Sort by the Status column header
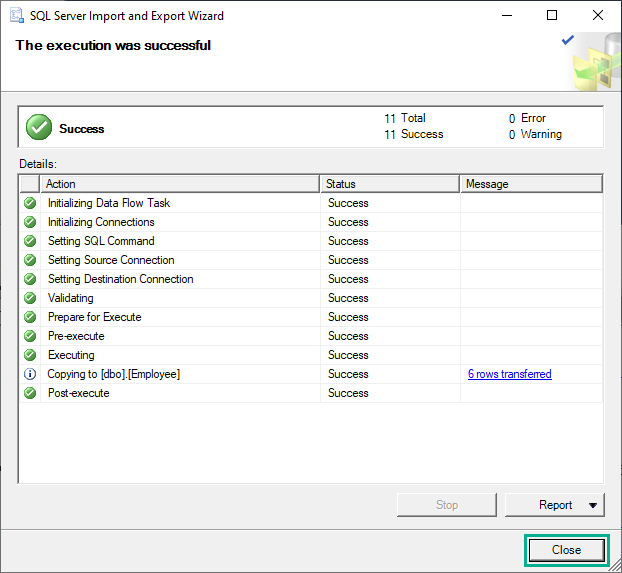Screen dimensions: 622x573 coord(390,184)
